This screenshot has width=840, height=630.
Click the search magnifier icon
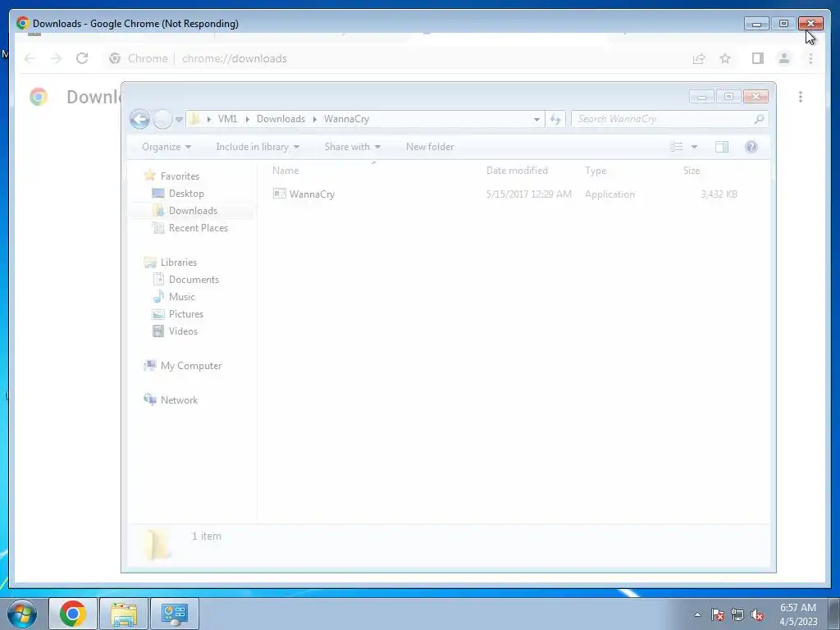click(759, 119)
